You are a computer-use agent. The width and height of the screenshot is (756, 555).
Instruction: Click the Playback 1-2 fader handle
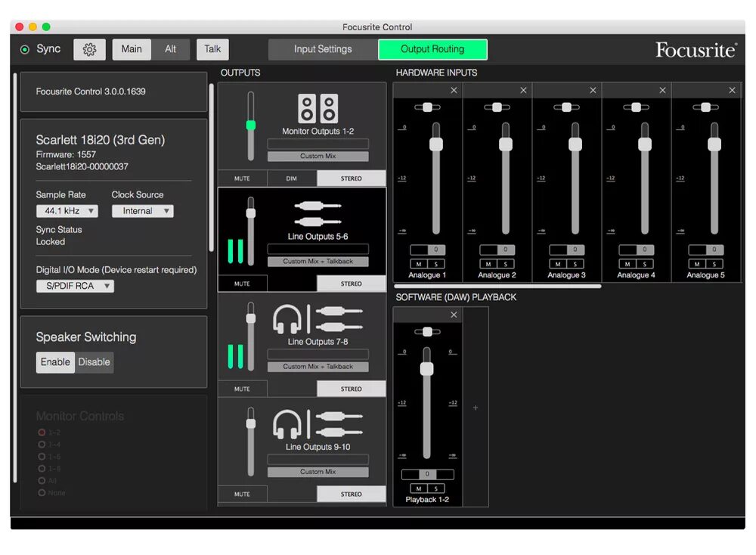426,369
